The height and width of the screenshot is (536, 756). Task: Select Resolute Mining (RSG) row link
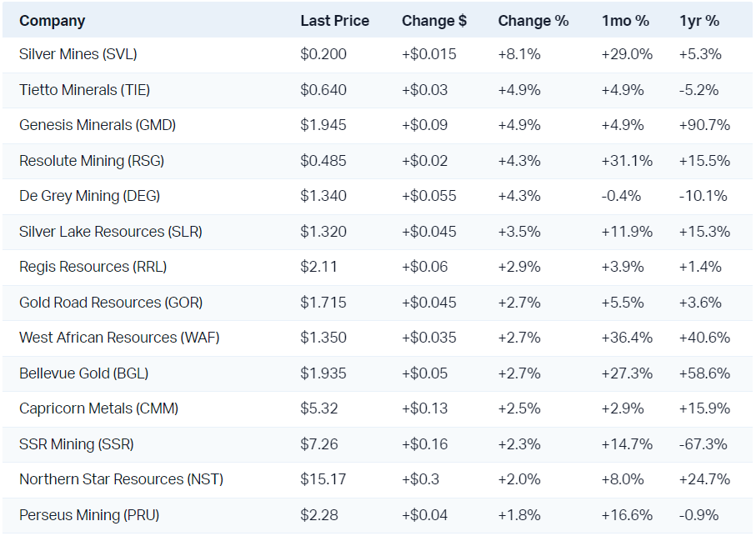pyautogui.click(x=92, y=161)
